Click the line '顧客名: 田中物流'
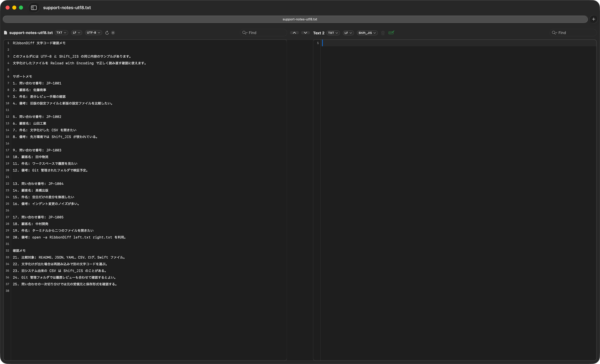 pos(31,157)
